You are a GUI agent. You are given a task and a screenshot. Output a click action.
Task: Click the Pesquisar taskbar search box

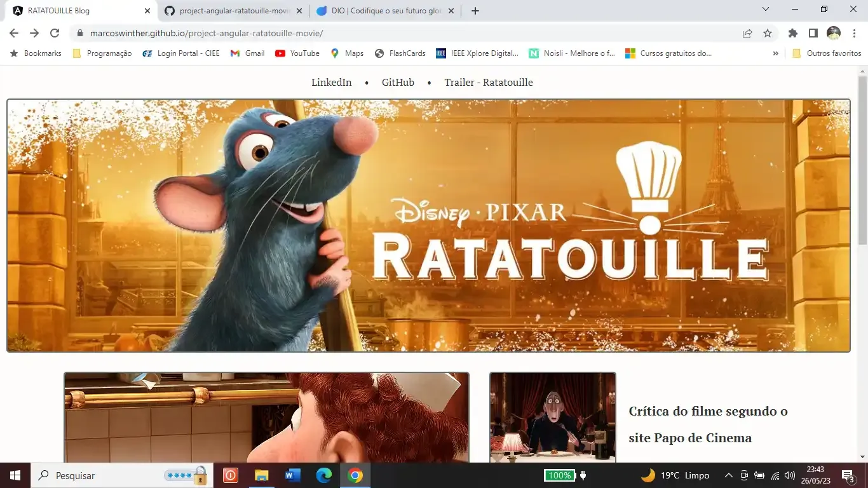[121, 475]
